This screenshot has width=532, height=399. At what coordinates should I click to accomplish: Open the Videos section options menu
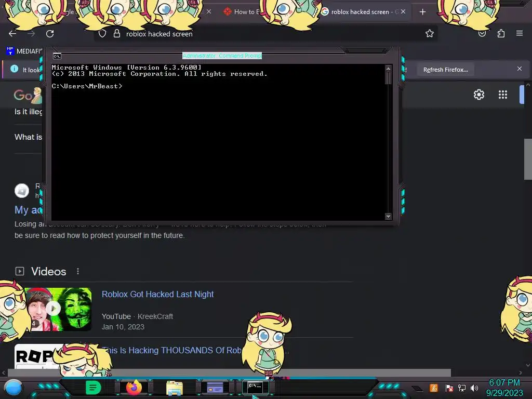coord(78,271)
